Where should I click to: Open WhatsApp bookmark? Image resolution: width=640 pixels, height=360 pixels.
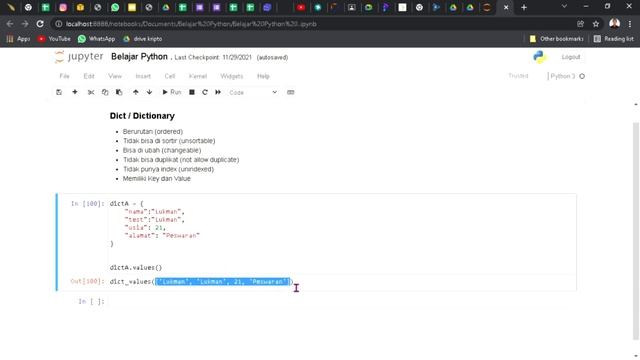97,39
